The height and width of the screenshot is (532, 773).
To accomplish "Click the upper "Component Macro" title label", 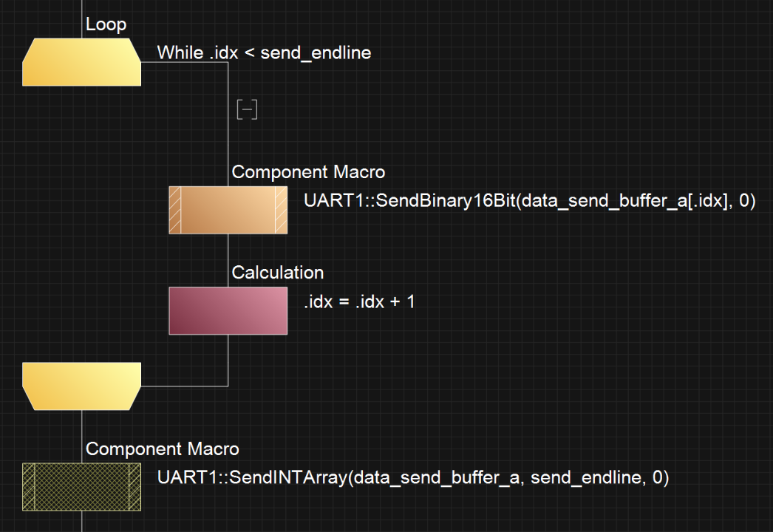I will (308, 172).
